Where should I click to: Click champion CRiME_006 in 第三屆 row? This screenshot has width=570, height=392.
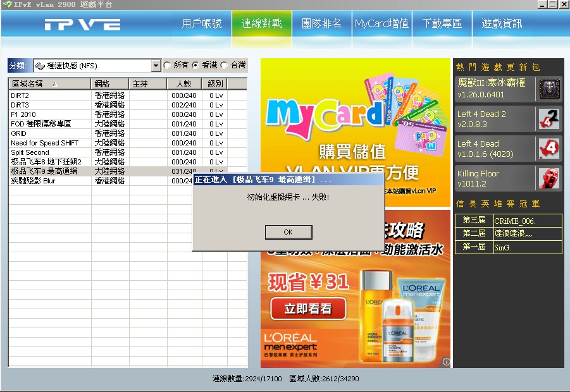pyautogui.click(x=527, y=221)
